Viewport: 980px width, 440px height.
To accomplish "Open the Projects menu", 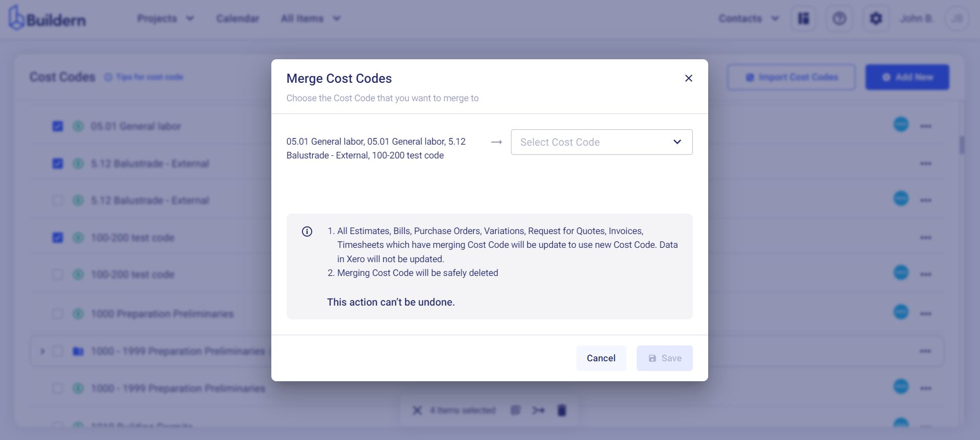I will (166, 18).
